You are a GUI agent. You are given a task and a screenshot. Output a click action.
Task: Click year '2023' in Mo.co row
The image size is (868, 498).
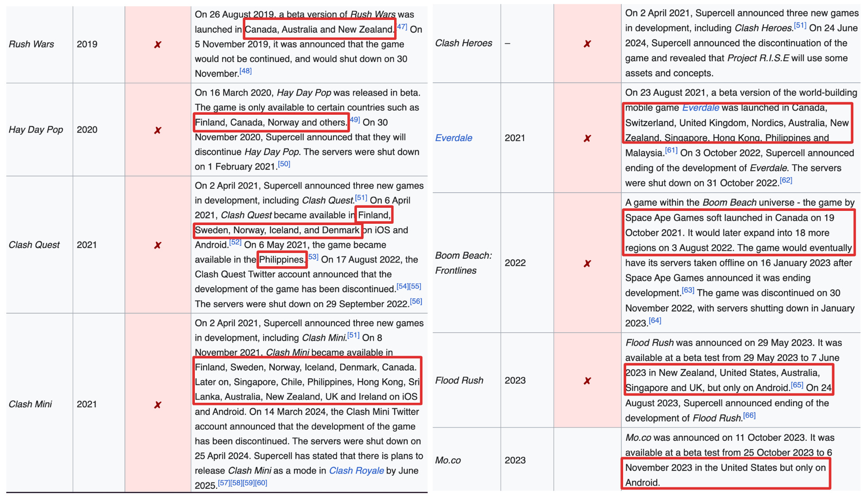(x=515, y=460)
